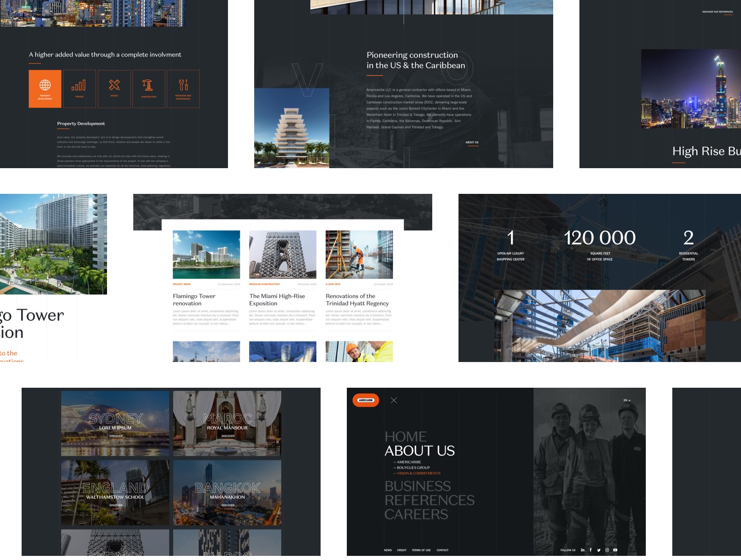741x560 pixels.
Task: Choose the Design ruler and pencil icon
Action: pos(114,85)
